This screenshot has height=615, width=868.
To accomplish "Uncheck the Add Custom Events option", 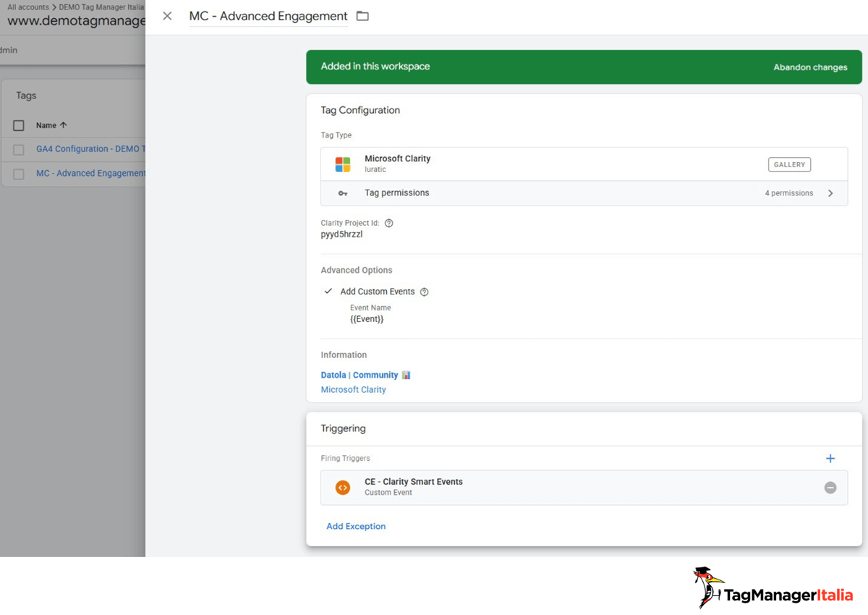I will (328, 291).
